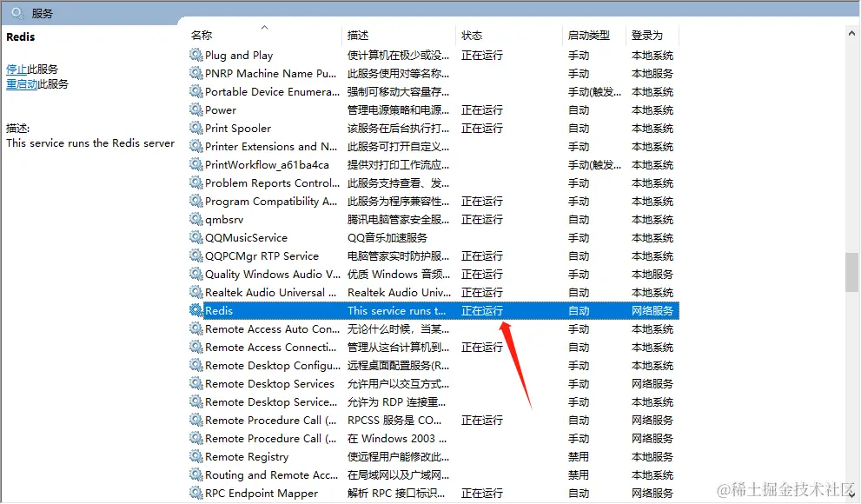Click the QQPCMgr RTP Service icon
The image size is (861, 504).
(196, 255)
